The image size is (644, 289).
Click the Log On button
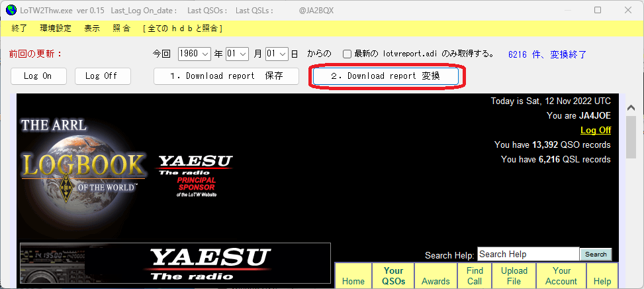tap(38, 76)
